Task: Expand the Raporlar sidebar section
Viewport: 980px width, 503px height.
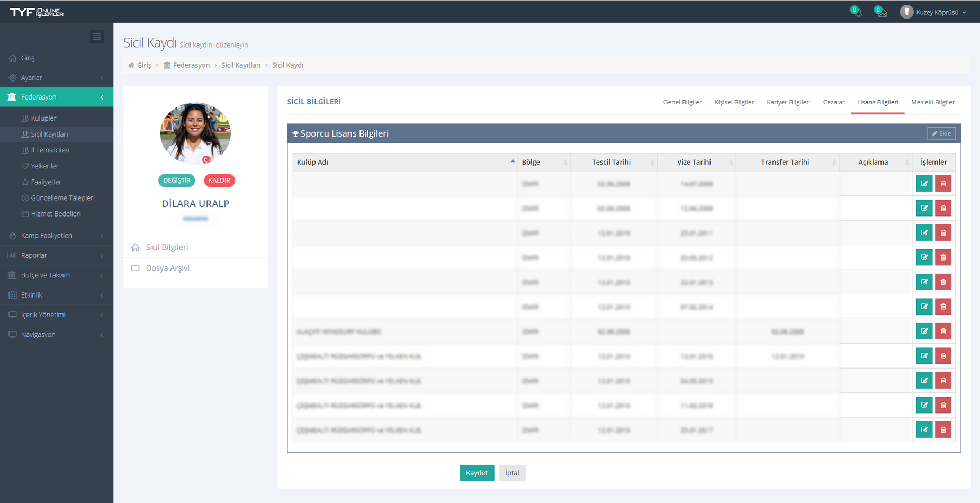Action: pyautogui.click(x=57, y=255)
